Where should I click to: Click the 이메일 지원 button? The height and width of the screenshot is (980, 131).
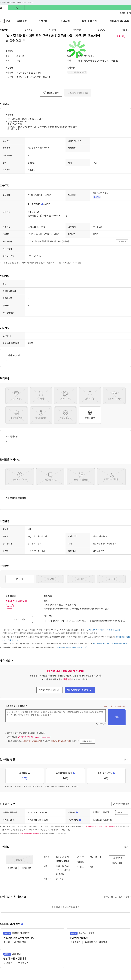point(19,619)
